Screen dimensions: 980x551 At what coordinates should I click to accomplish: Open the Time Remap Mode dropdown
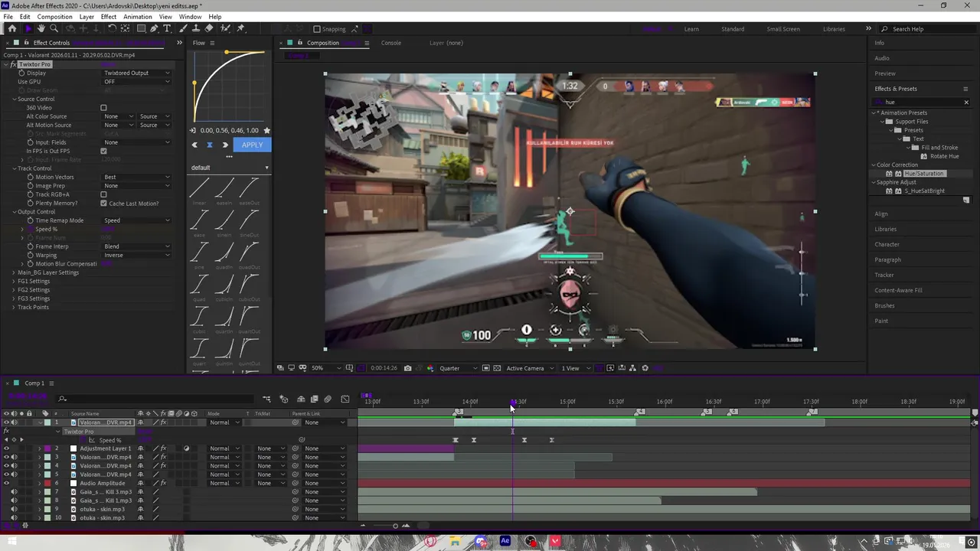(137, 220)
